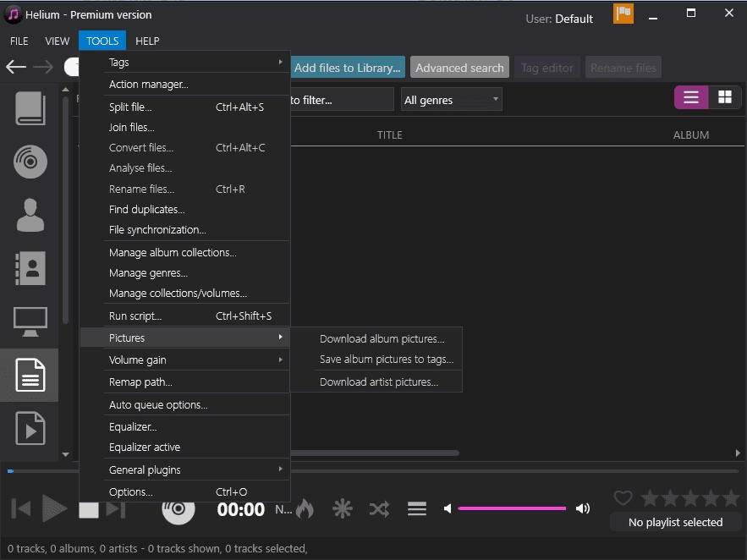Start playback with Play button

pos(54,508)
